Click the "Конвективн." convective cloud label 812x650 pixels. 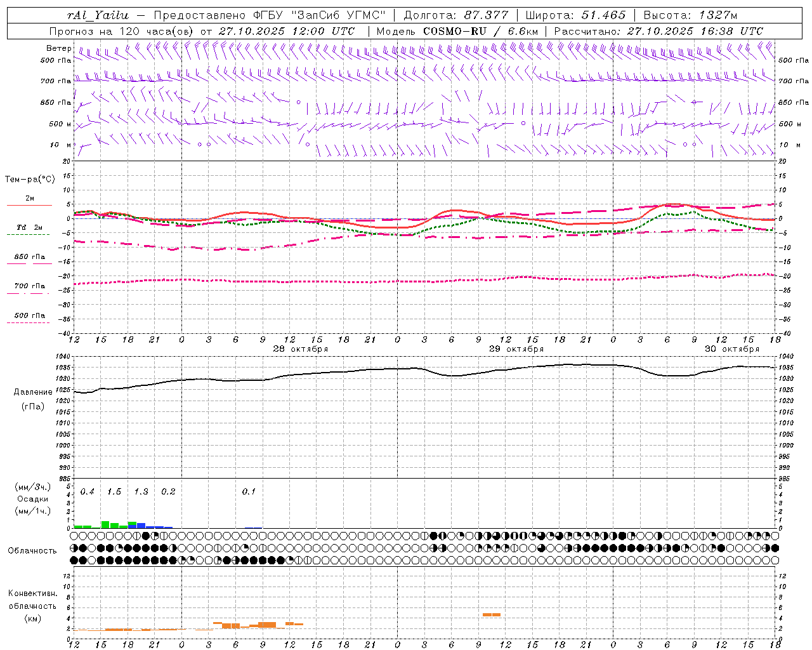[x=32, y=594]
